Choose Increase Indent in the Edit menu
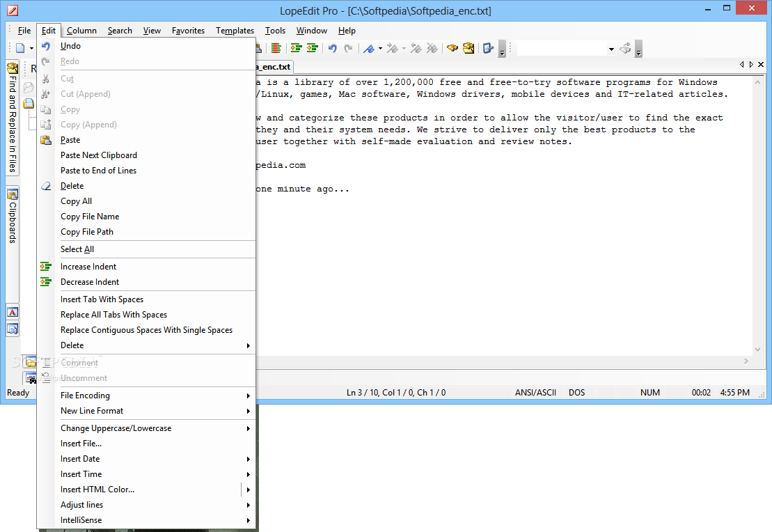772x532 pixels. tap(146, 267)
